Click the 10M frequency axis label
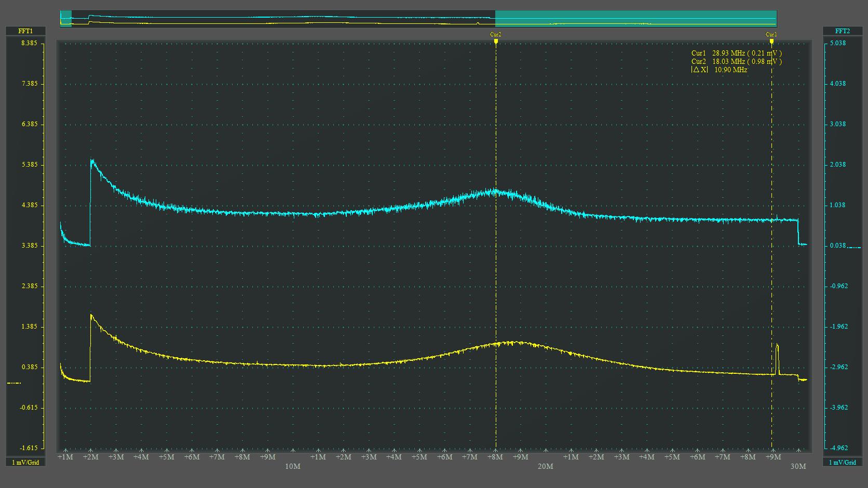868x488 pixels. click(293, 466)
